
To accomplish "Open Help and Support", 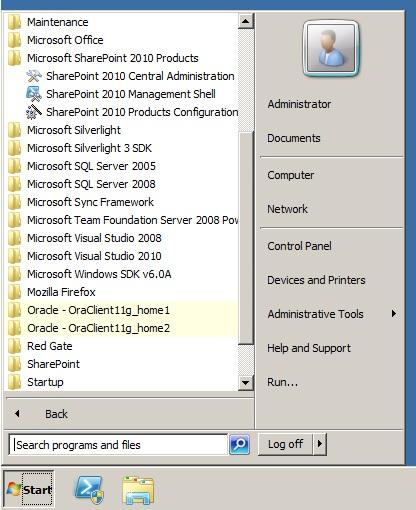I will coord(309,348).
